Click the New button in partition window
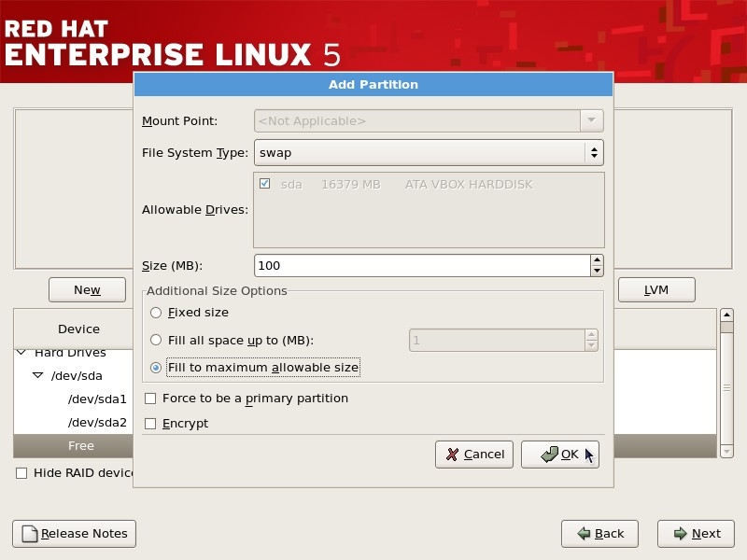 [87, 289]
